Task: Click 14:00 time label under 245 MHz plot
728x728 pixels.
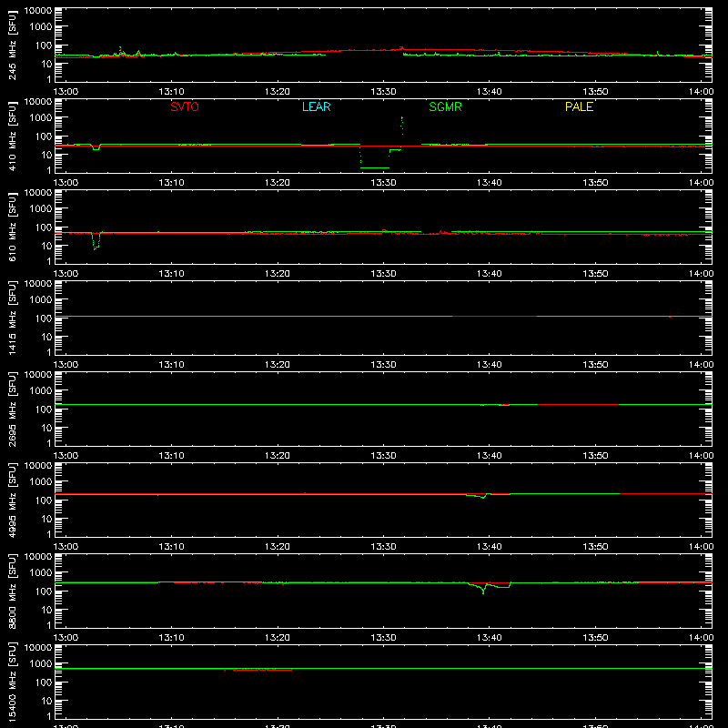Action: [701, 92]
